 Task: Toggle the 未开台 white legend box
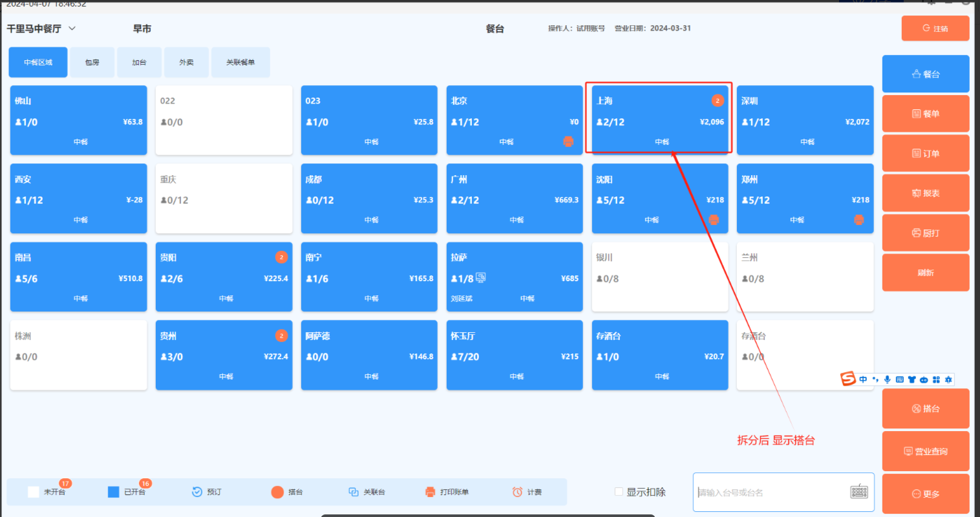(x=34, y=492)
